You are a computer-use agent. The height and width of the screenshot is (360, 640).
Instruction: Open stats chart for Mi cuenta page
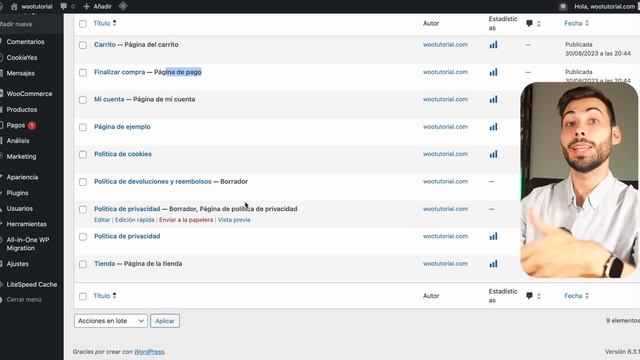tap(493, 99)
